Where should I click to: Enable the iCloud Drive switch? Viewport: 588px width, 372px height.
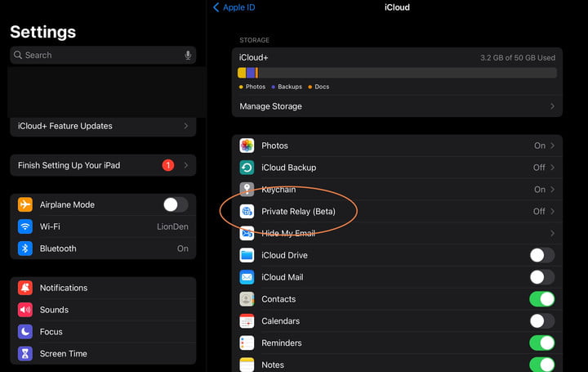pos(542,255)
